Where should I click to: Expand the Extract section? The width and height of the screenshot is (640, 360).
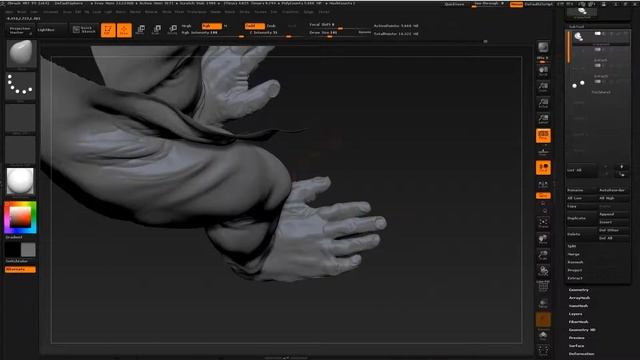pos(575,278)
